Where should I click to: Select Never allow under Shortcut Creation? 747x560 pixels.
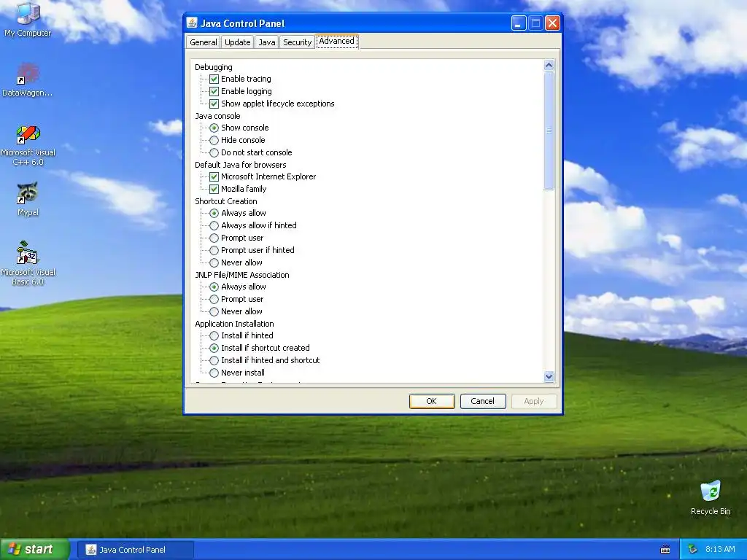coord(214,262)
